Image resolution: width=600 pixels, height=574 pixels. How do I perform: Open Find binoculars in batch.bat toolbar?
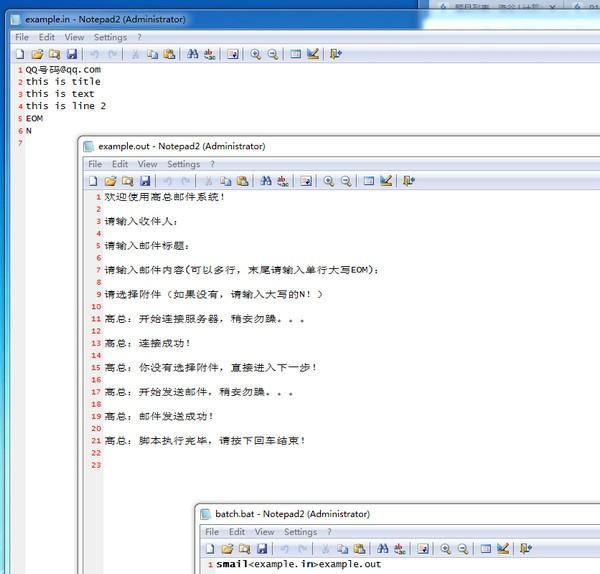(x=383, y=549)
